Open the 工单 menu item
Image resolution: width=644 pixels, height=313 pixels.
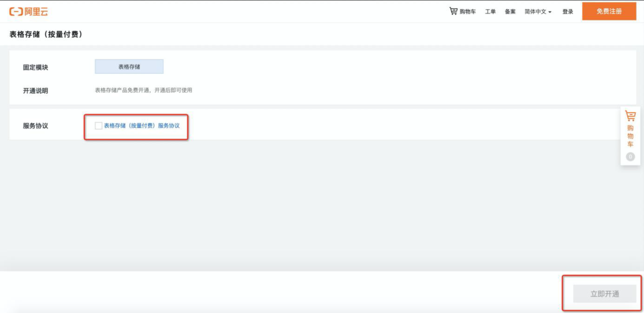[490, 12]
